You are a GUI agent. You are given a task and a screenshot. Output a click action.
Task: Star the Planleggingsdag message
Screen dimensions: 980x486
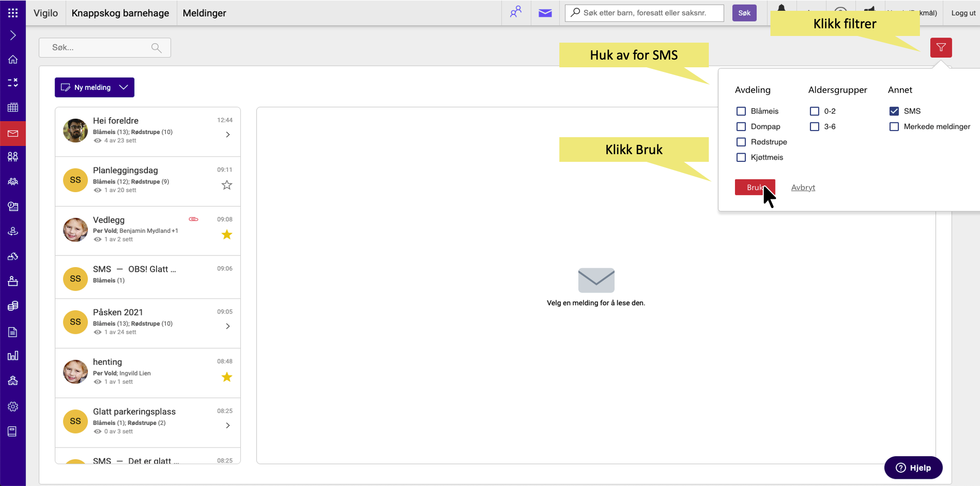[x=227, y=185]
